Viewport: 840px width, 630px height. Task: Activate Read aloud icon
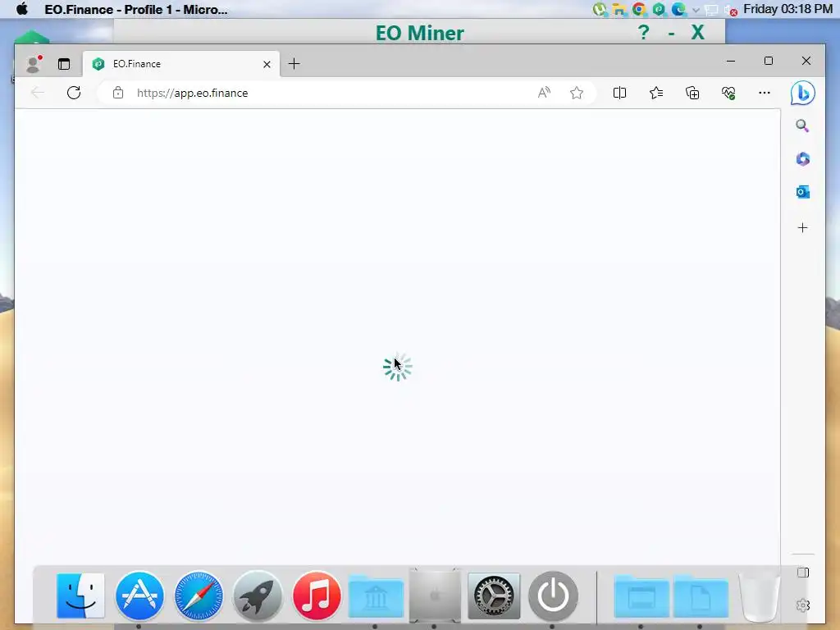point(544,93)
